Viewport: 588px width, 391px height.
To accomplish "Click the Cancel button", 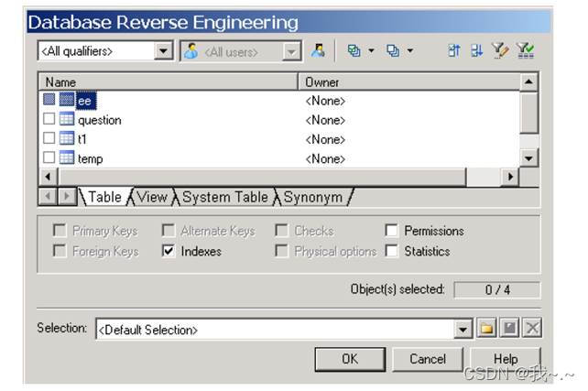I will pos(428,359).
